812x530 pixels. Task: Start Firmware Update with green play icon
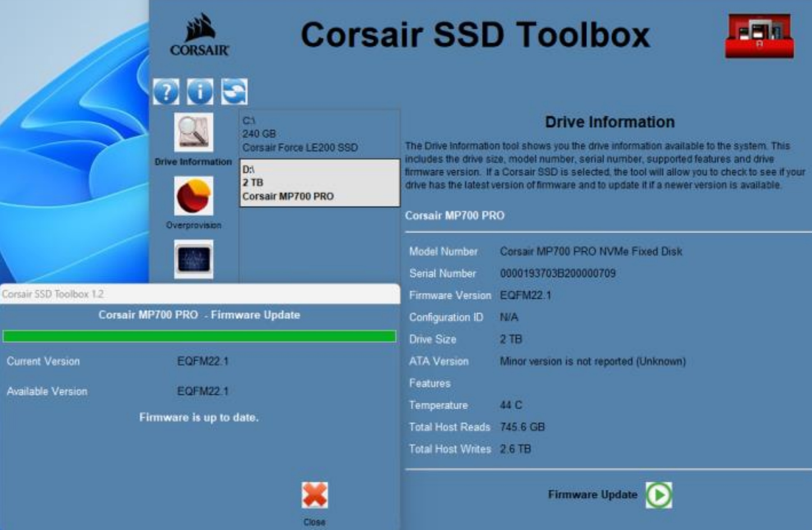pyautogui.click(x=659, y=495)
